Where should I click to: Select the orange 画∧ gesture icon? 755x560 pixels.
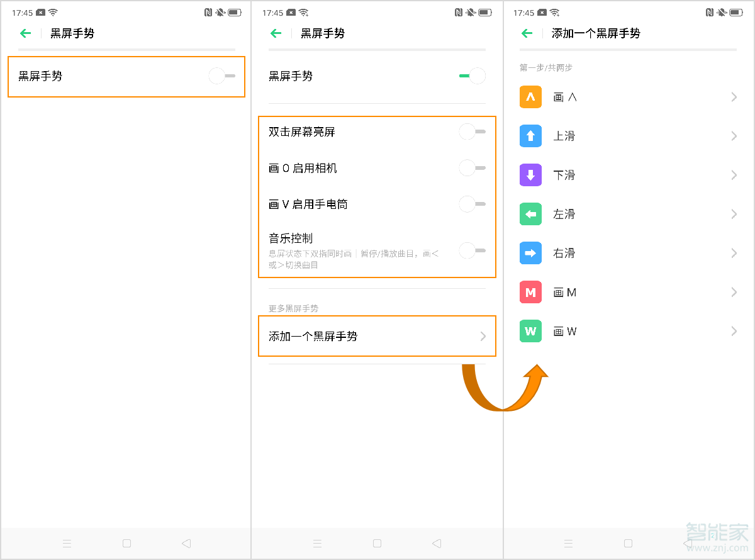(x=530, y=97)
